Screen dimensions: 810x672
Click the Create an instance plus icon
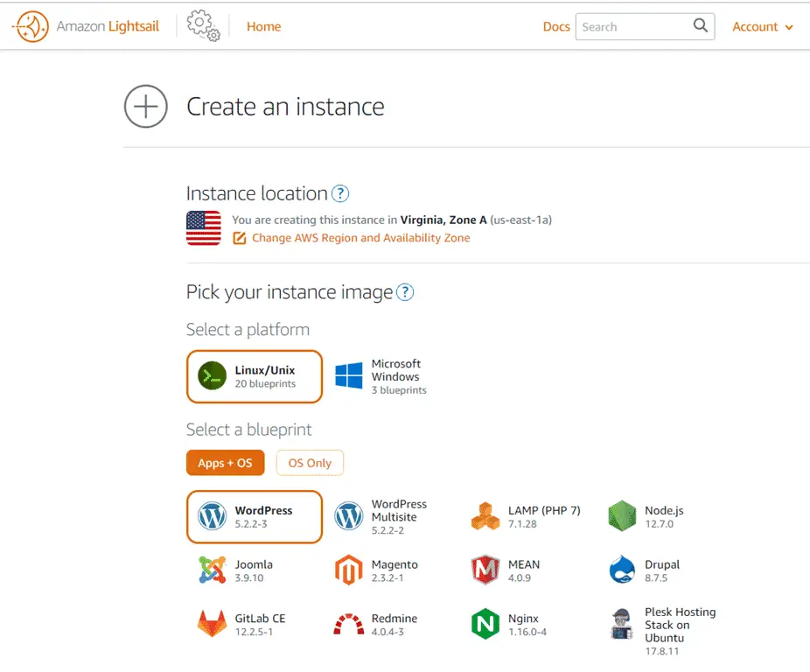[x=146, y=107]
